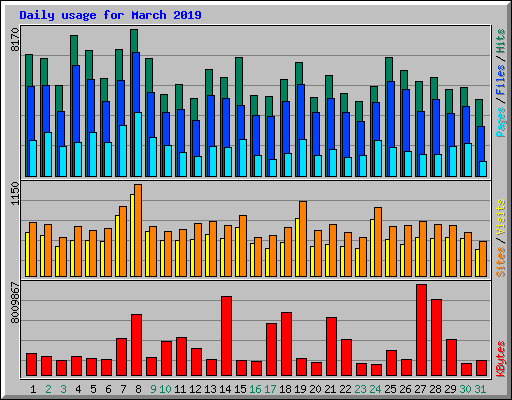Click day label 18 on the x-axis

[285, 389]
